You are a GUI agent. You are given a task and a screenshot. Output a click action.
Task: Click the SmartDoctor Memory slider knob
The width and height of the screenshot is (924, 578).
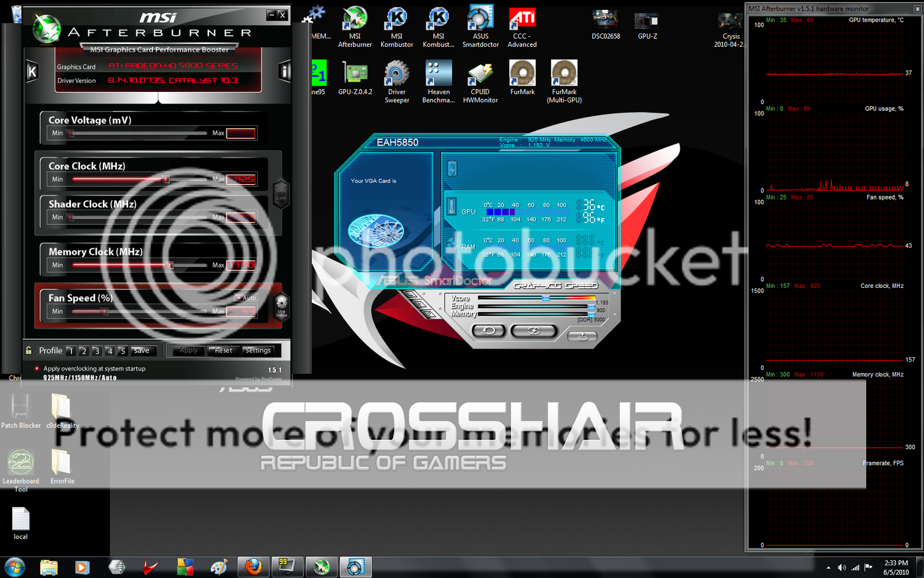pos(591,314)
